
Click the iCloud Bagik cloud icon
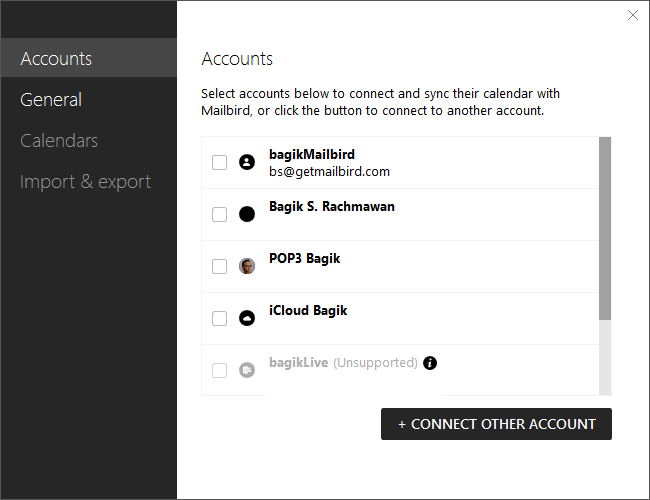click(x=247, y=318)
